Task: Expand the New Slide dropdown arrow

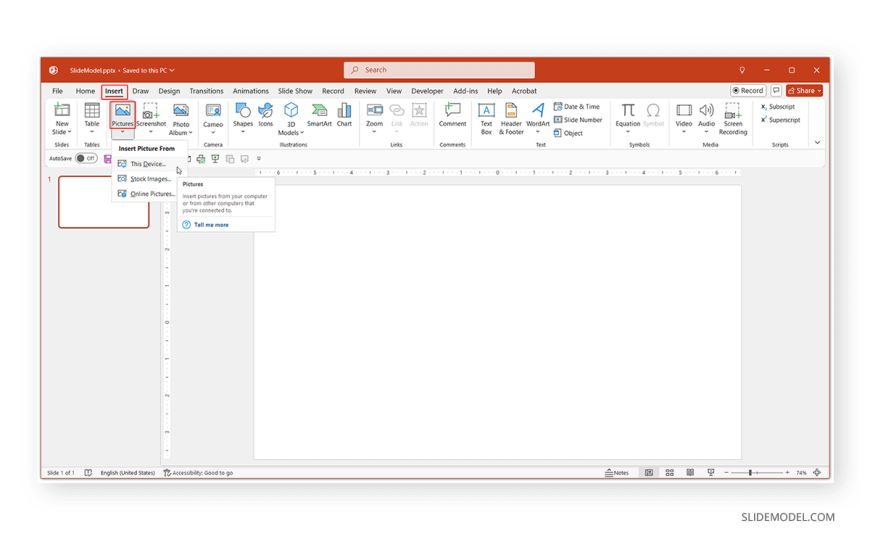Action: pos(69,132)
